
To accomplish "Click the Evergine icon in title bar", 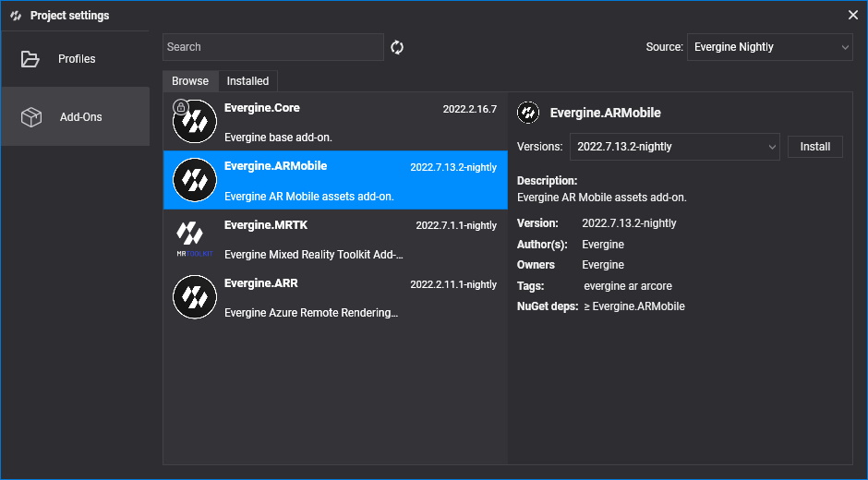I will pos(16,16).
